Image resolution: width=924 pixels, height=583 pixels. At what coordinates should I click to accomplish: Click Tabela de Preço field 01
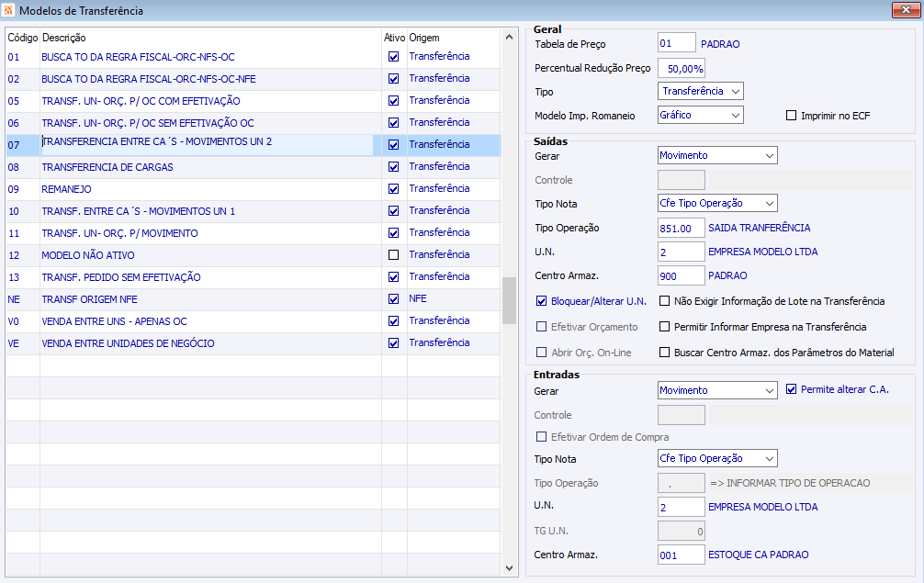(677, 43)
